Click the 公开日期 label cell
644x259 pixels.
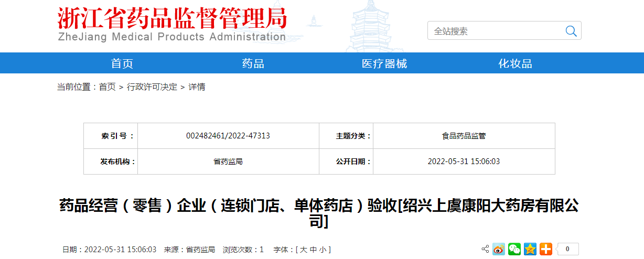click(346, 161)
